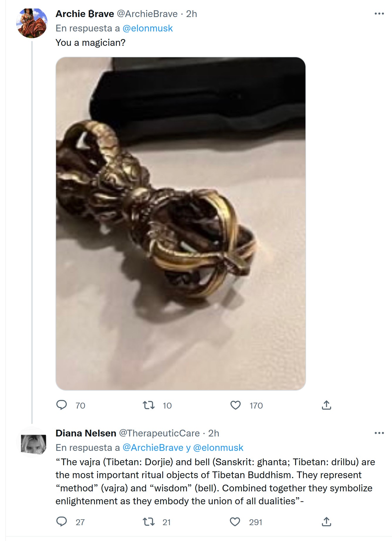
Task: Share Diana Nelsen's tweet
Action: (x=326, y=522)
